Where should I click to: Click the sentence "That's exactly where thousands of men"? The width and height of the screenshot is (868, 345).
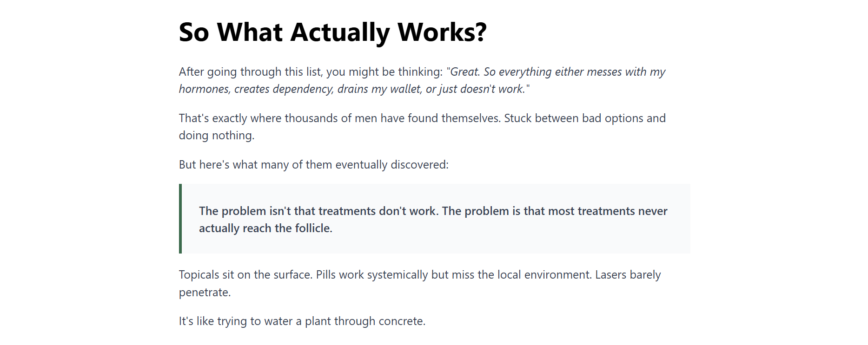(x=339, y=118)
